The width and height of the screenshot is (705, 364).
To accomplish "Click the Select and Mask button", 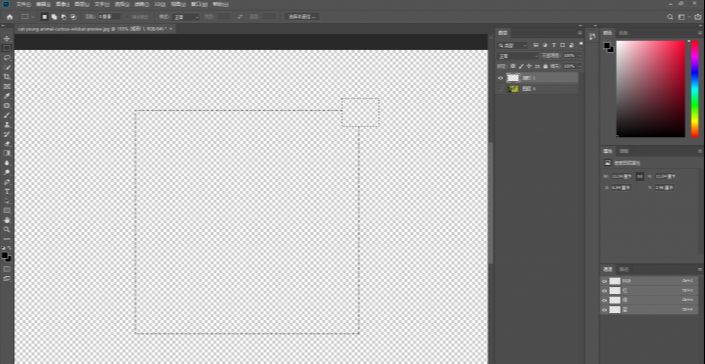I will 302,17.
